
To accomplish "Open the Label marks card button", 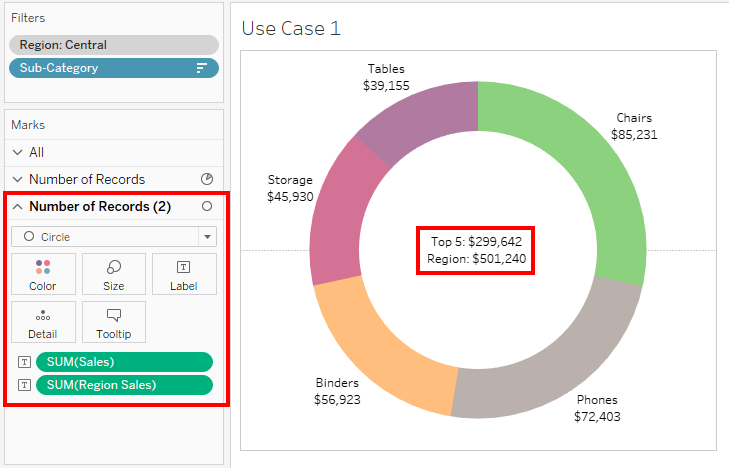I will point(184,274).
